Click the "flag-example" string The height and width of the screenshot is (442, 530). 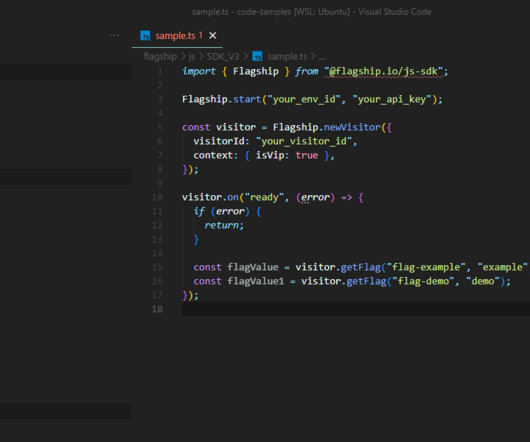(426, 267)
